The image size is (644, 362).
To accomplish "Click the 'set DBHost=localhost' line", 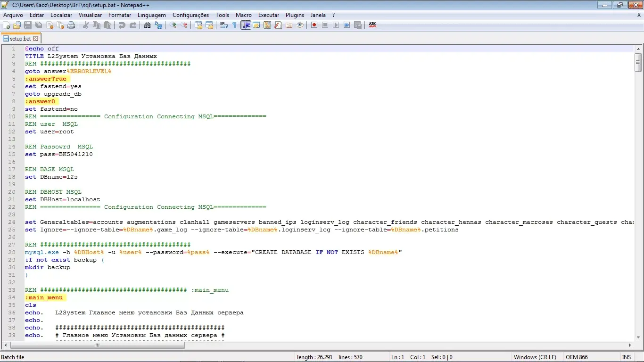I will point(63,199).
